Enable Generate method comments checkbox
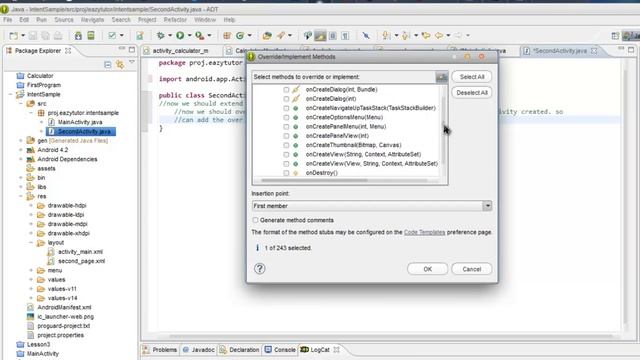The image size is (640, 360). 256,220
